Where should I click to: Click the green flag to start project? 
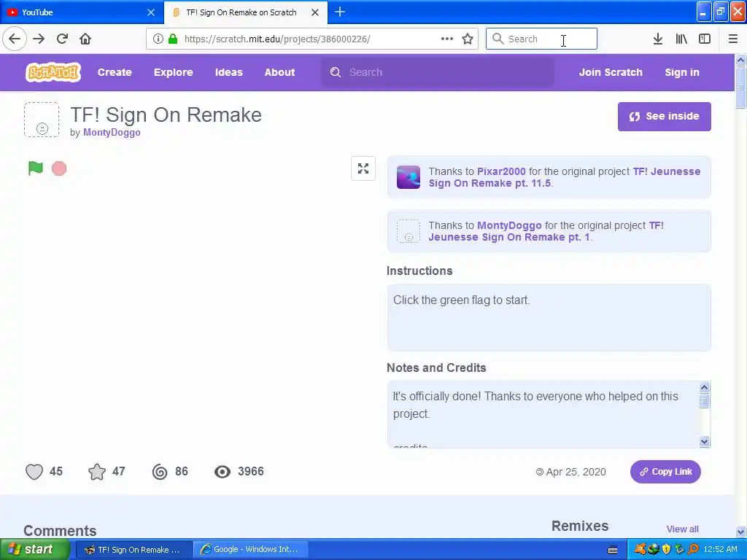(x=36, y=168)
